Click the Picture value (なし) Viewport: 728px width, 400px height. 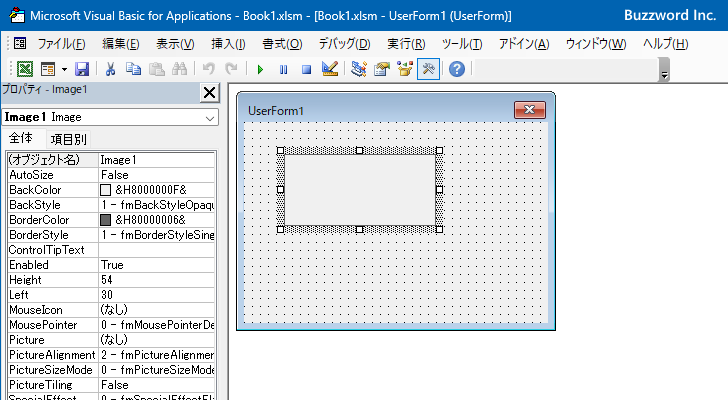click(156, 340)
